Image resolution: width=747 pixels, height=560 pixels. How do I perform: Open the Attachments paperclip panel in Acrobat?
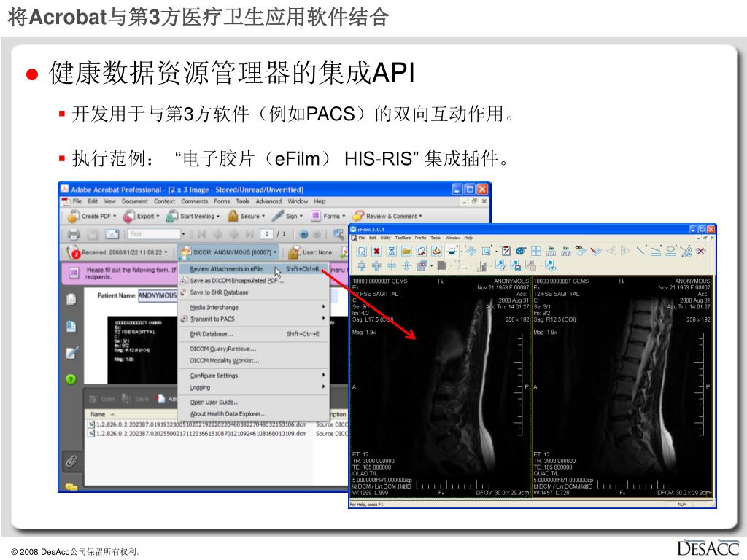(x=71, y=461)
